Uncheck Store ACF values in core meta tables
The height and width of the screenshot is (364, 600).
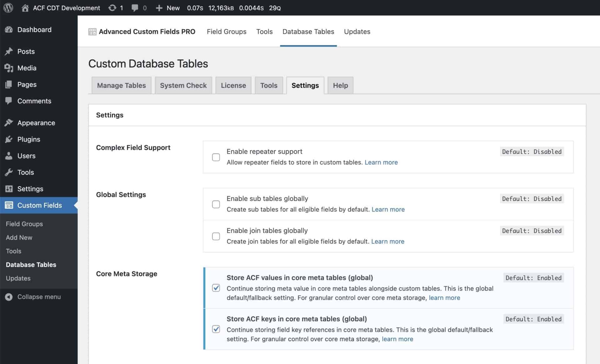pyautogui.click(x=216, y=288)
